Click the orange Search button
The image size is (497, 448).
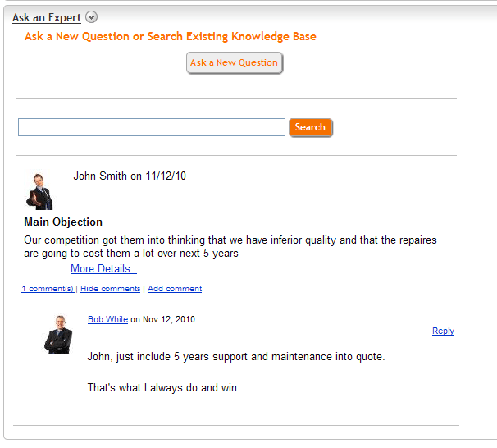[x=310, y=127]
